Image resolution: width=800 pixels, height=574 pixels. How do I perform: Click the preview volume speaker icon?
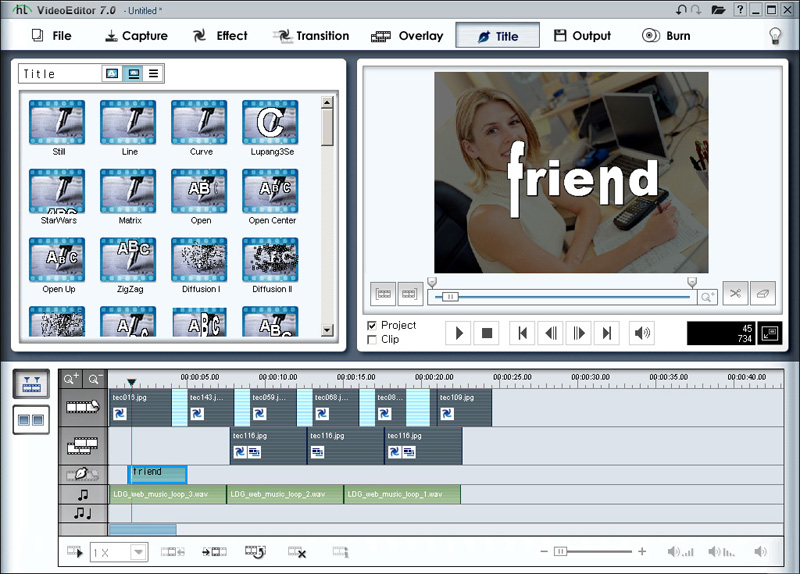click(641, 333)
